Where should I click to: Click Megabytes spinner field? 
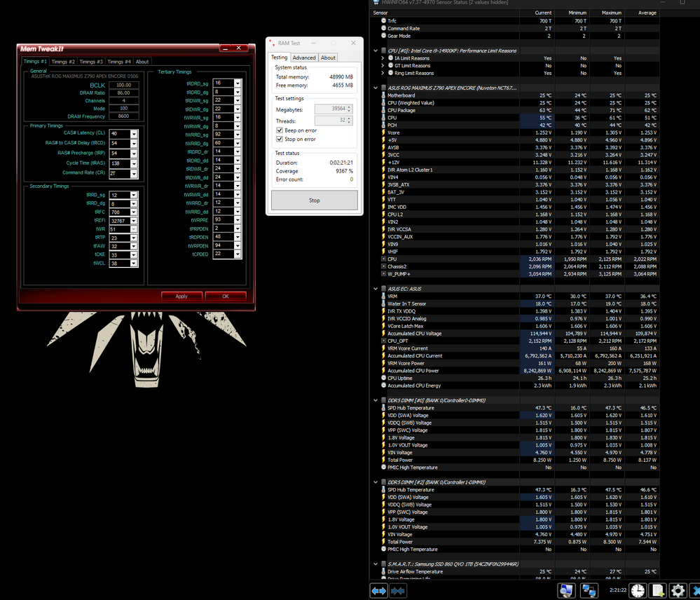(x=333, y=109)
